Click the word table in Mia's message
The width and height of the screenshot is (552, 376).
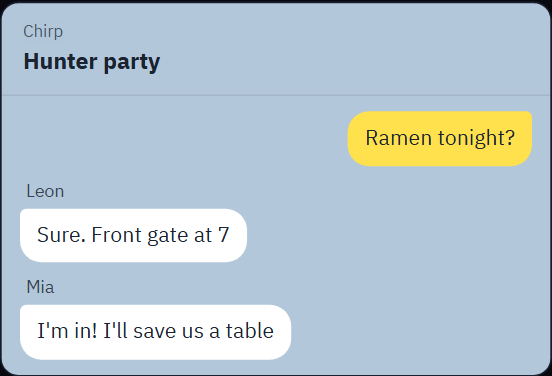click(x=250, y=331)
